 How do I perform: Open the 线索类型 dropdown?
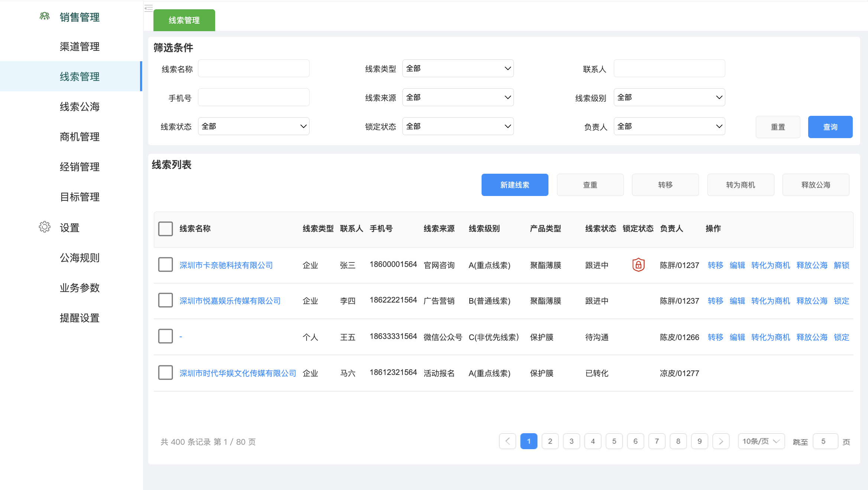click(x=458, y=68)
